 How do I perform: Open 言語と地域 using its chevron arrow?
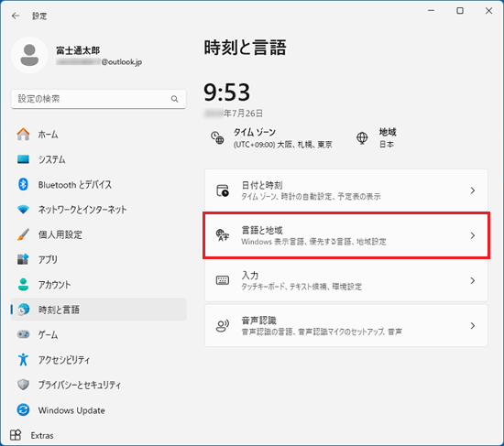coord(473,235)
